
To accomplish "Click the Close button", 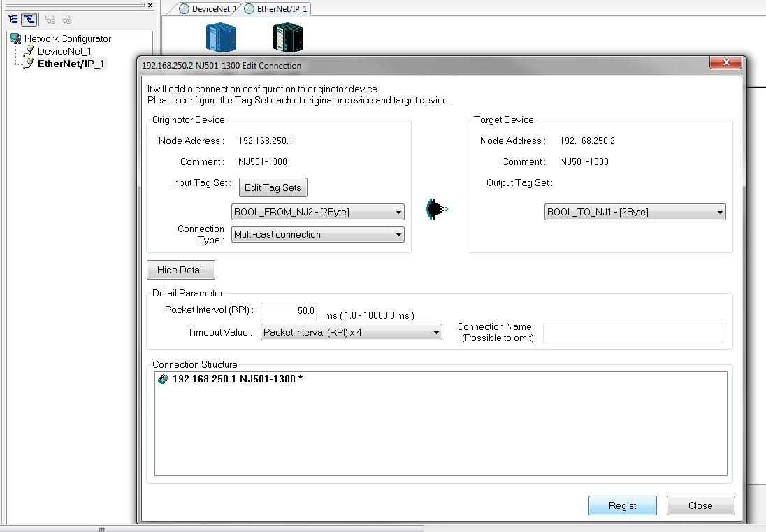I will click(700, 505).
